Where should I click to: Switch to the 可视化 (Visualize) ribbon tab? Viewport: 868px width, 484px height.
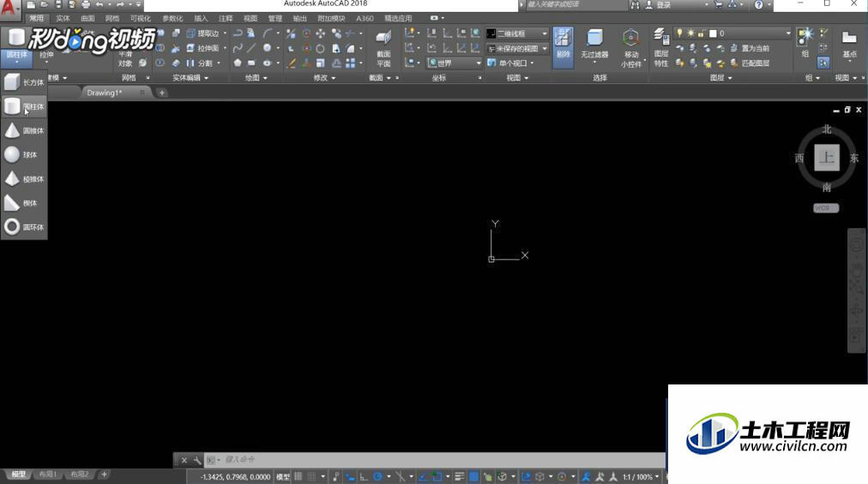[x=141, y=18]
